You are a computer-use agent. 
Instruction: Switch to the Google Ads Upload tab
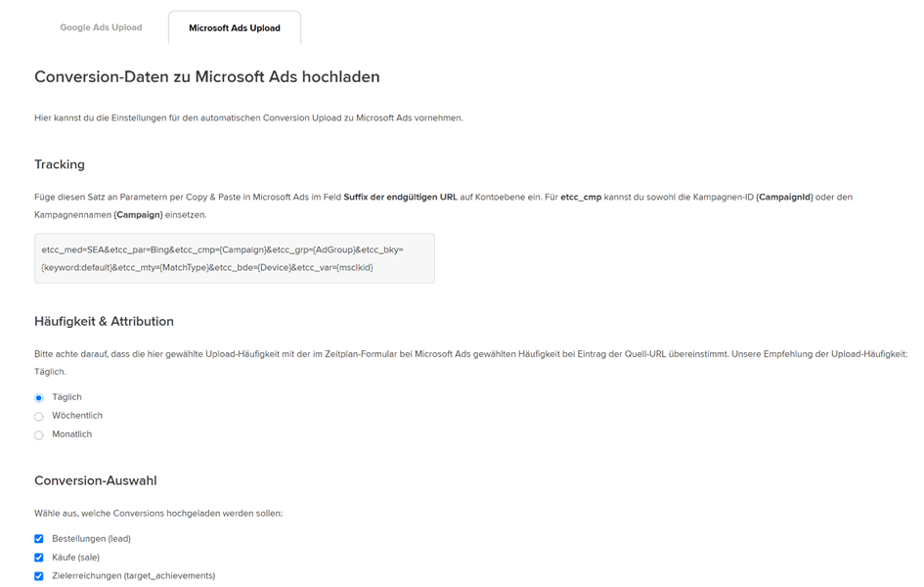101,27
